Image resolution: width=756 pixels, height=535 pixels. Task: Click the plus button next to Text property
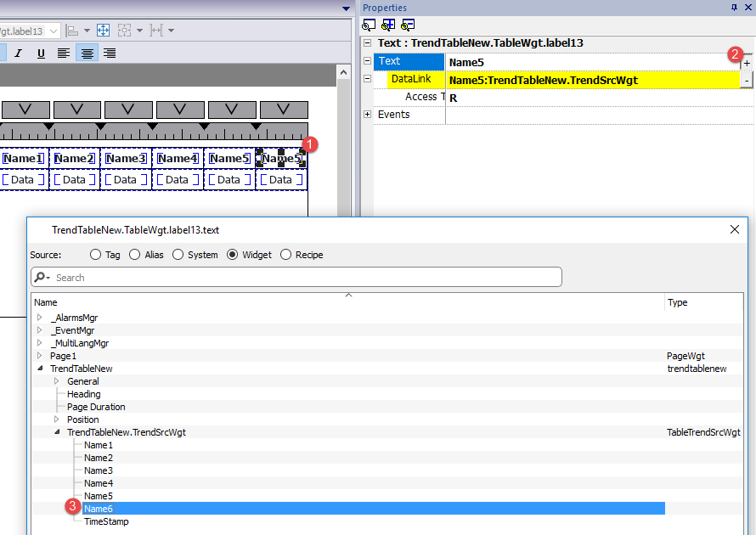point(745,63)
